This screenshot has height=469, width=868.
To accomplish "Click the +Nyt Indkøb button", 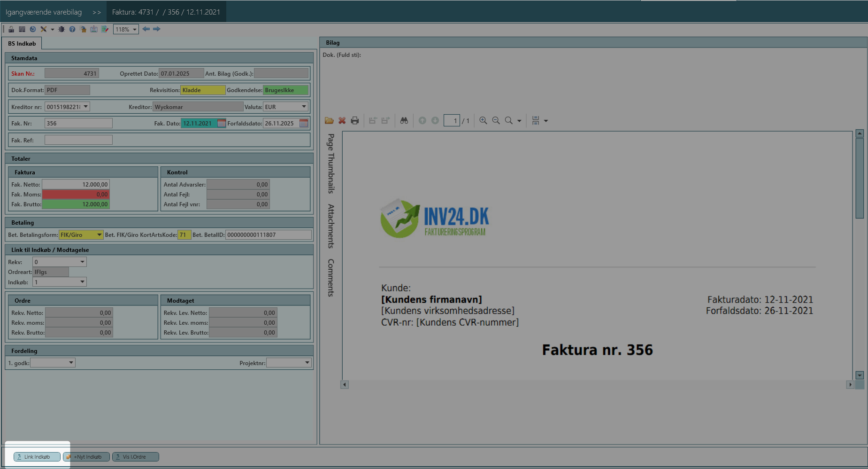I will point(86,457).
